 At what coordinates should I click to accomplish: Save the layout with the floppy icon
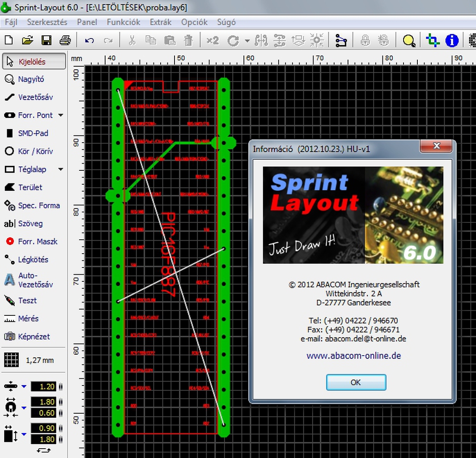[46, 40]
